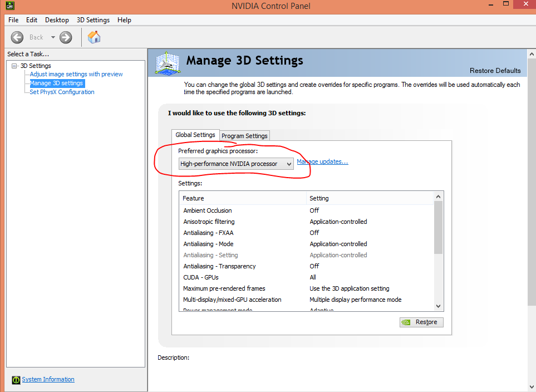536x392 pixels.
Task: Click settings list scroll up arrow
Action: point(438,197)
